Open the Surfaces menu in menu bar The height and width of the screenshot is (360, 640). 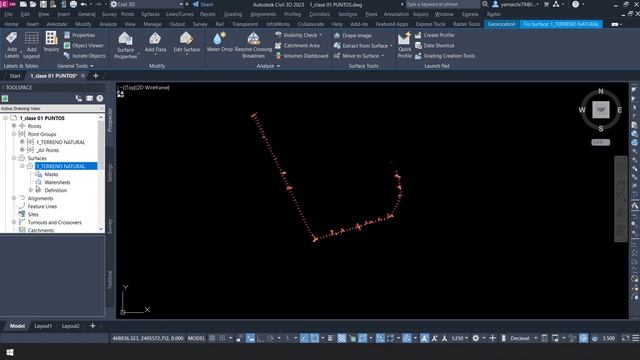coord(150,14)
